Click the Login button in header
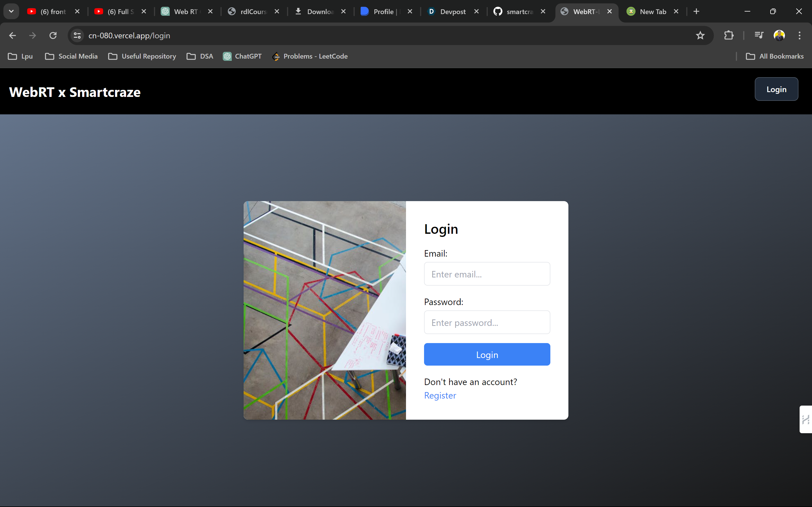 [776, 89]
